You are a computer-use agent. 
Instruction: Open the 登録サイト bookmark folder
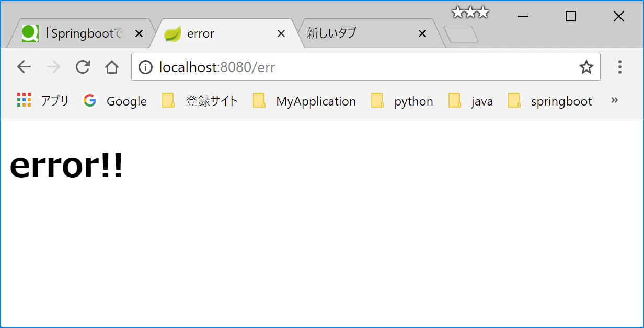click(x=200, y=101)
